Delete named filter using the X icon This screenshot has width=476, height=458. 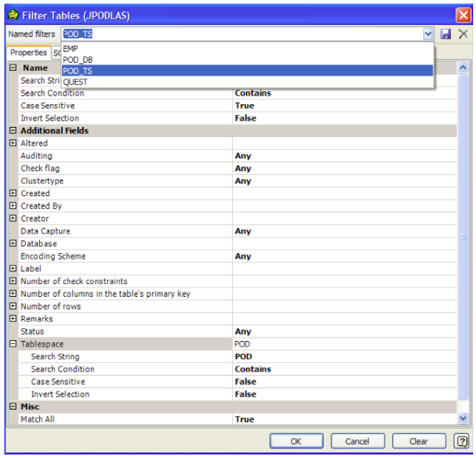coord(463,34)
